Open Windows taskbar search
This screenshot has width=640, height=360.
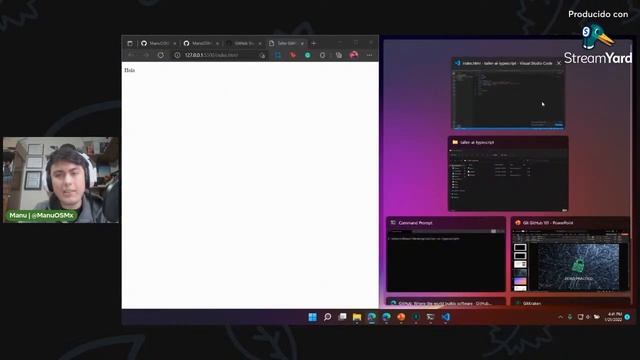(x=327, y=317)
